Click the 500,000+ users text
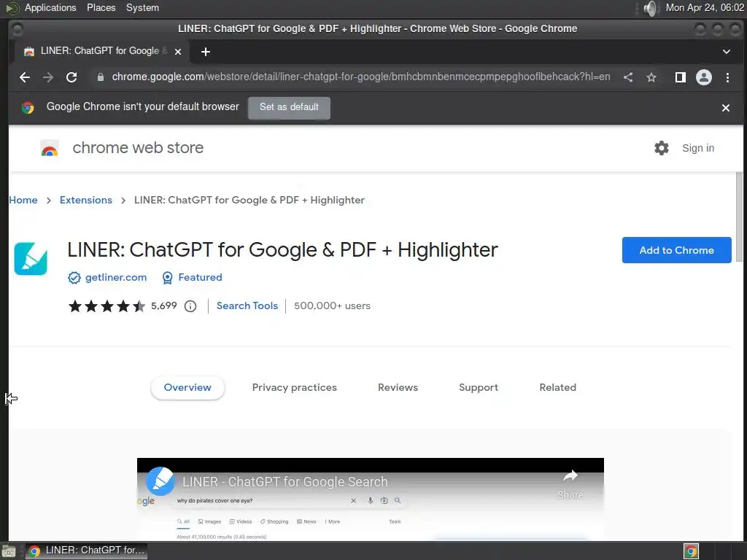747x560 pixels. (x=332, y=306)
